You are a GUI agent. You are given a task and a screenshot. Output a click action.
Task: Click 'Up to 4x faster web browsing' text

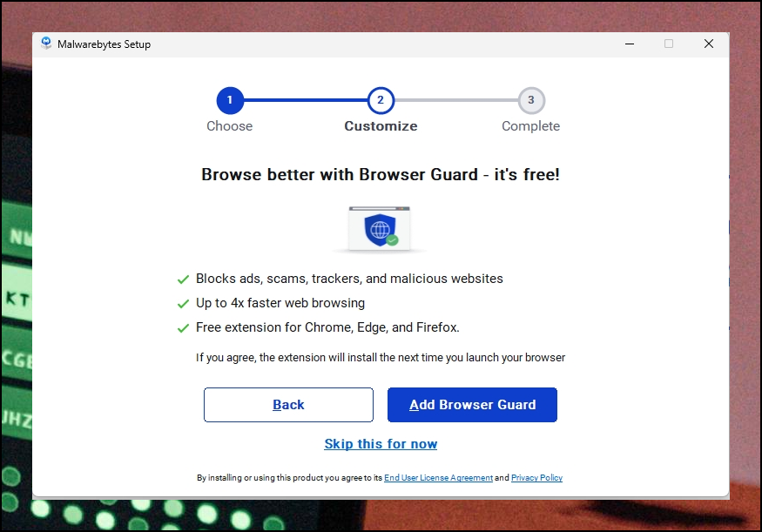[x=280, y=303]
